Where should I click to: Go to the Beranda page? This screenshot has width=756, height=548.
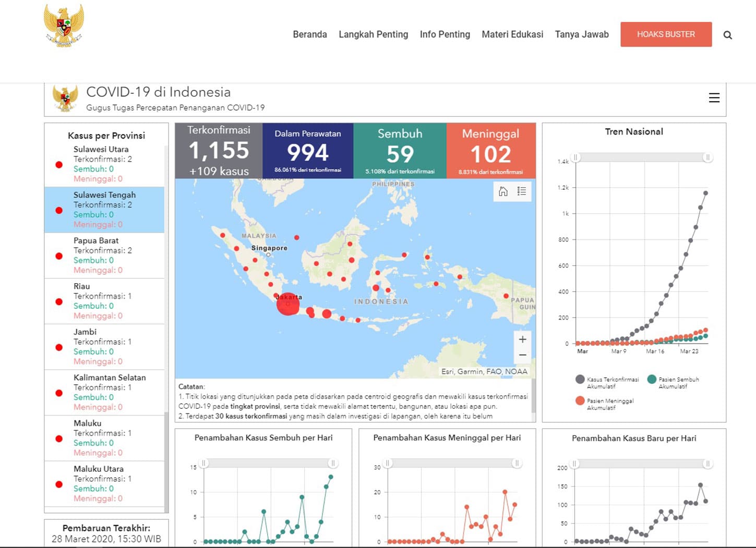309,34
